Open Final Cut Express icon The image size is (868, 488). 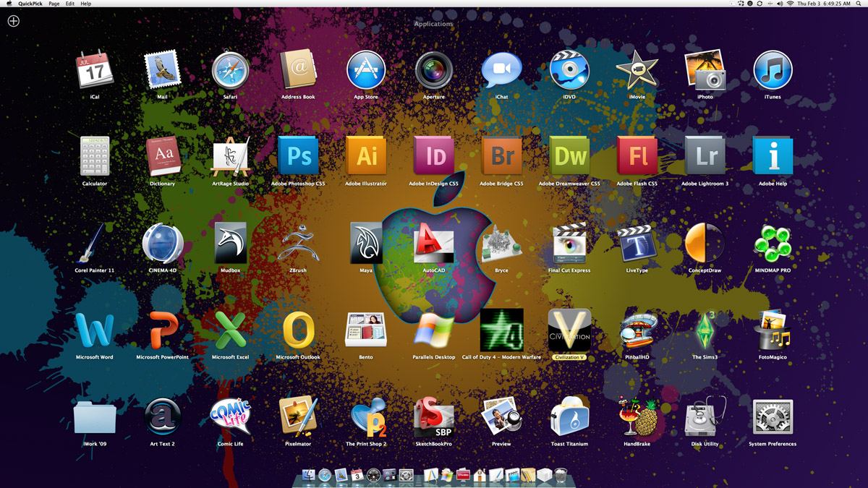click(x=569, y=244)
